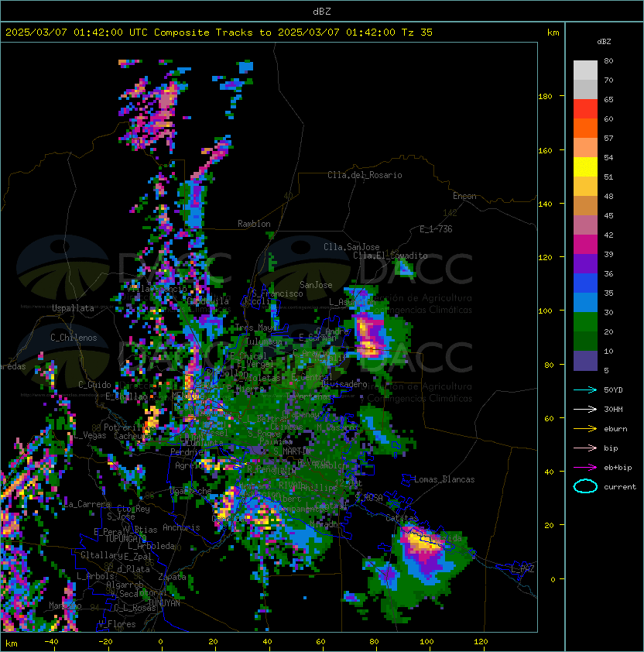Click the 'dBZ' title at top

322,11
